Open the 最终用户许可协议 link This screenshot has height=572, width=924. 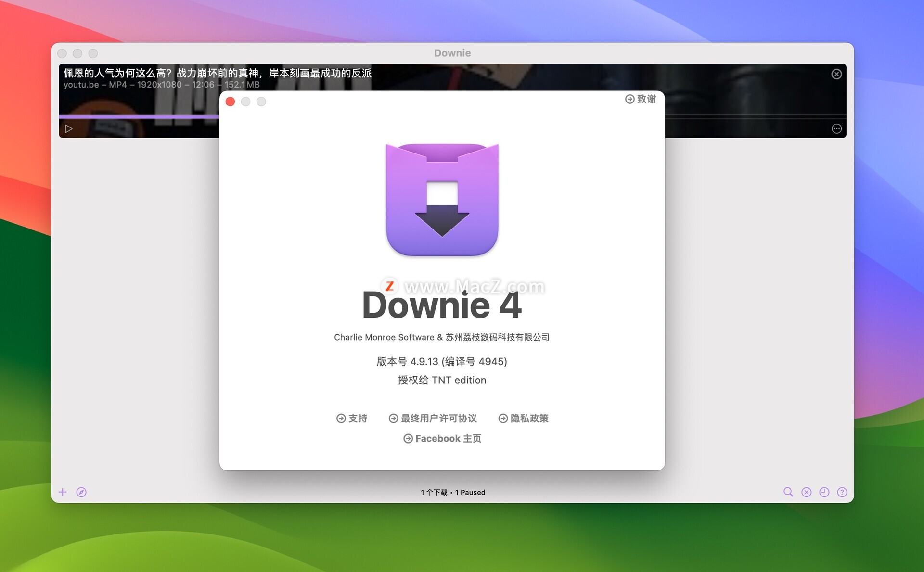433,418
